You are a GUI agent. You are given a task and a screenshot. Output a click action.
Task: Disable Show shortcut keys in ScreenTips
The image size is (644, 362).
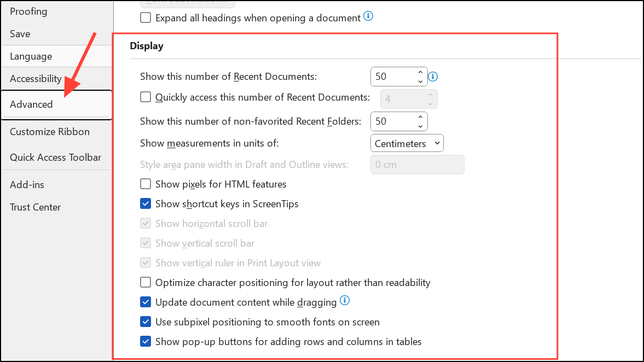(x=146, y=203)
